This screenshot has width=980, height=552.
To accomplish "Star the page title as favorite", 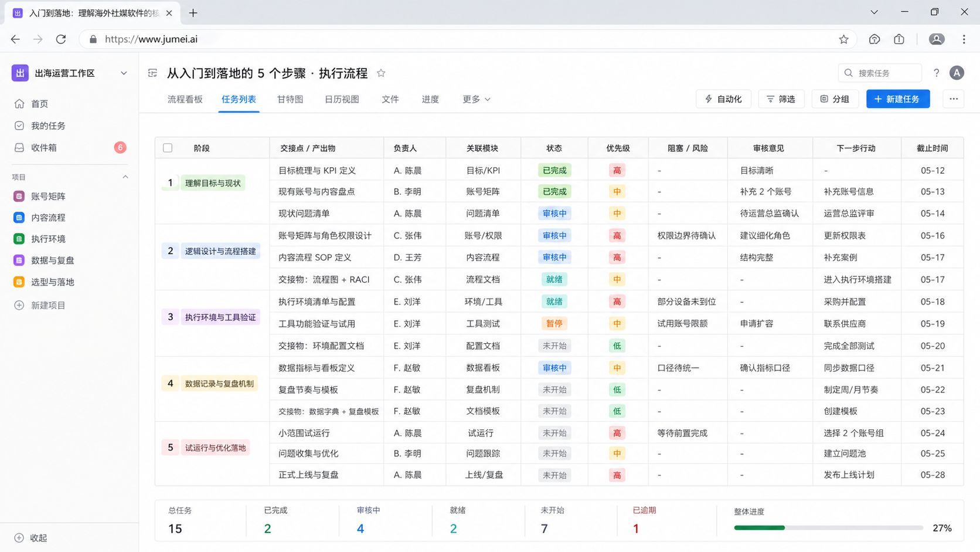I will pyautogui.click(x=381, y=73).
